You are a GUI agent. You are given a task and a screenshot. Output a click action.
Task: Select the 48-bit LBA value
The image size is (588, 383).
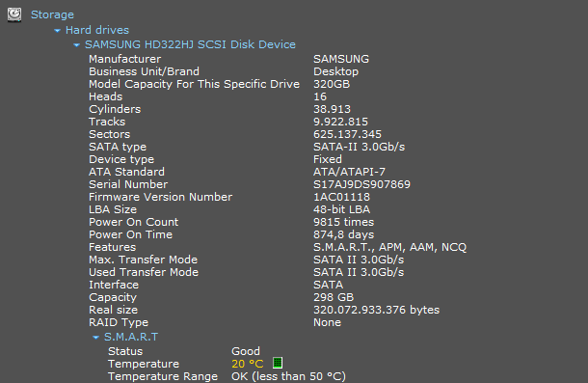pyautogui.click(x=341, y=209)
